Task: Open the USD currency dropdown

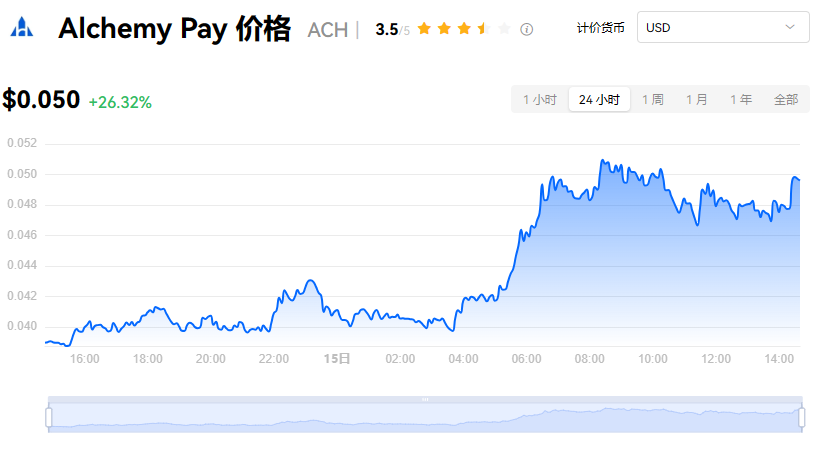Action: 723,27
